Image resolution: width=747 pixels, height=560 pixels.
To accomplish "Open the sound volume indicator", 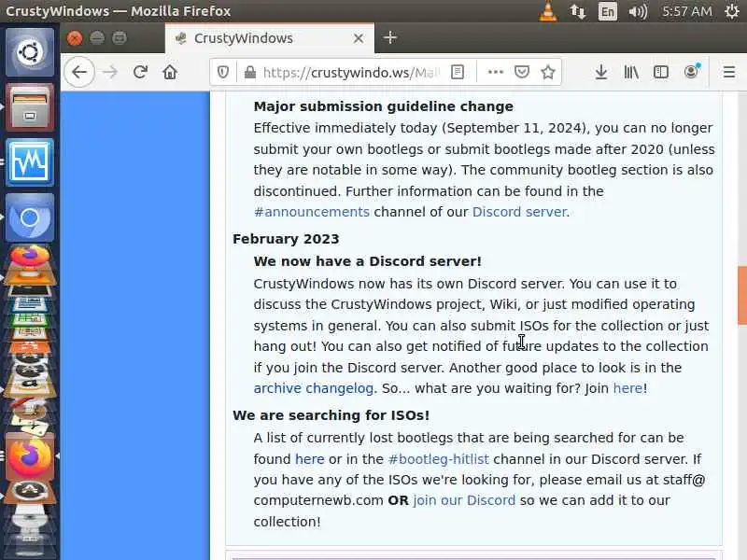I will 638,11.
